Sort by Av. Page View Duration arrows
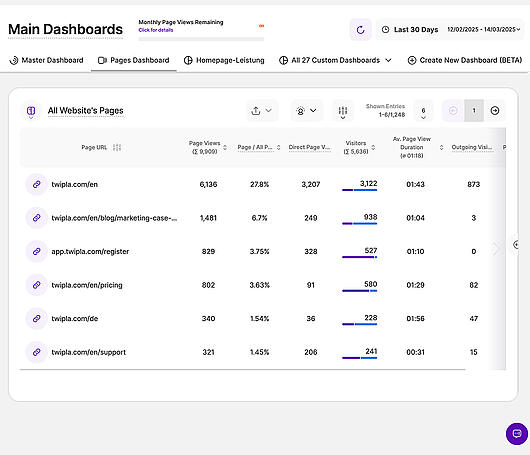 tap(441, 147)
